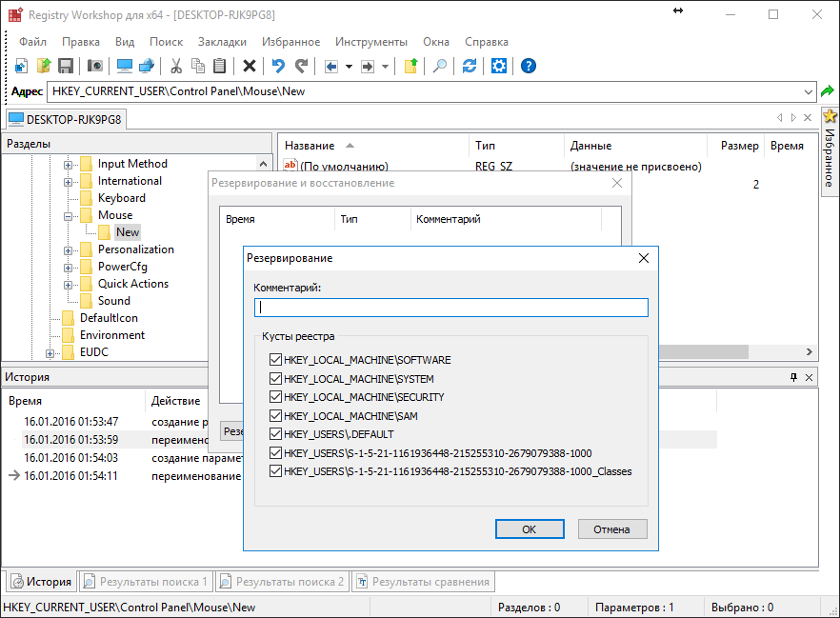Open search with the magnifier icon
The image size is (840, 618).
click(440, 66)
